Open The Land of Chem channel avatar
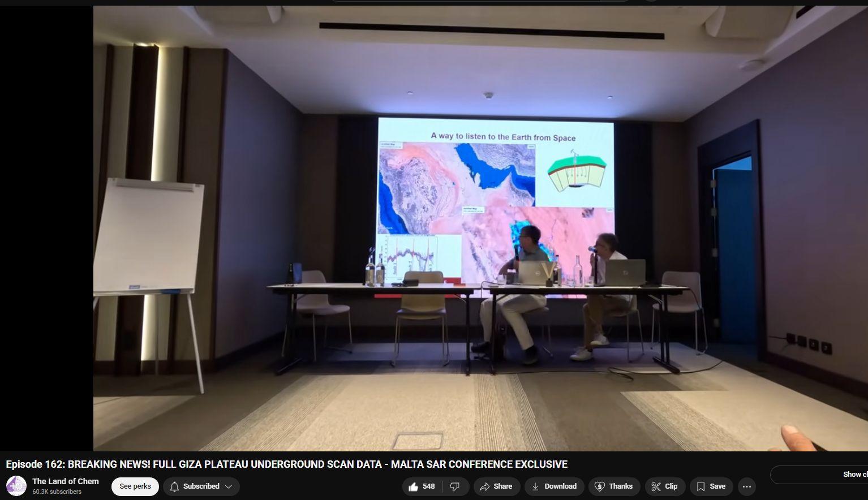 pos(16,486)
